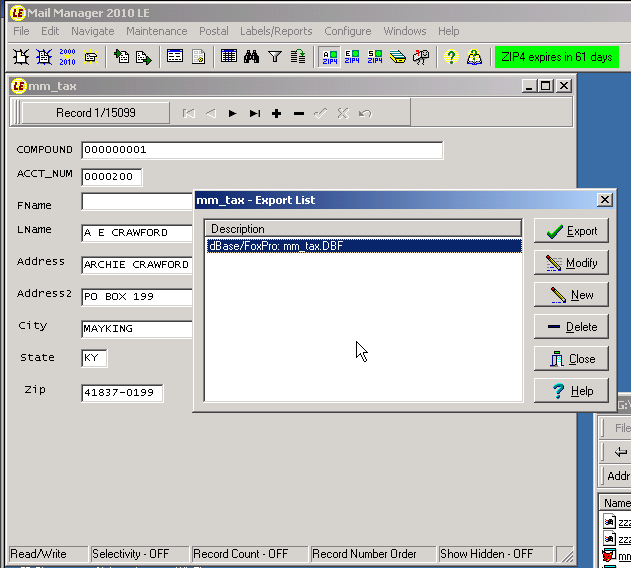631x568 pixels.
Task: Click the Close button in Export List
Action: pyautogui.click(x=571, y=359)
